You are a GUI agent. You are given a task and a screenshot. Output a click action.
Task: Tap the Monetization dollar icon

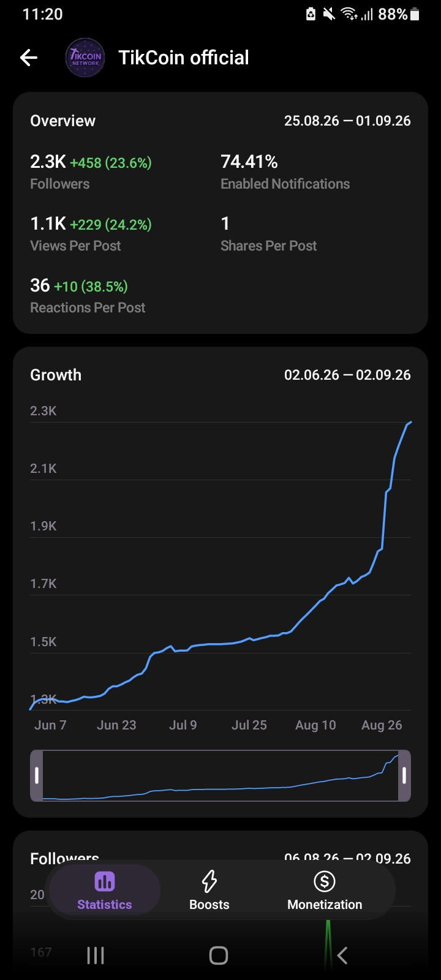coord(325,881)
